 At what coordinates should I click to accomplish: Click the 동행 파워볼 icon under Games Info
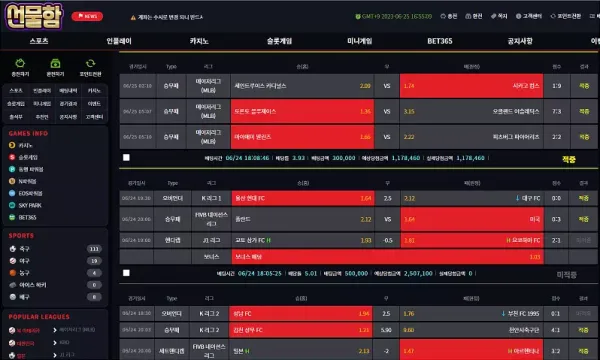coord(12,169)
